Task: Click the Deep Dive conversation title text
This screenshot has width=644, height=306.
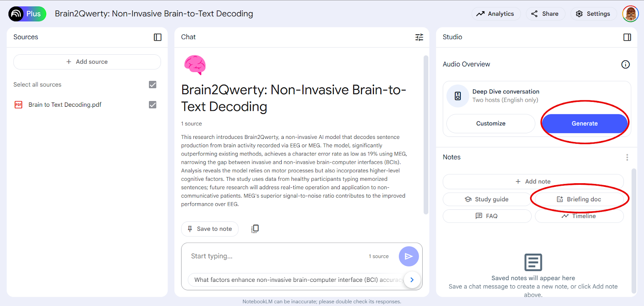Action: click(x=506, y=91)
